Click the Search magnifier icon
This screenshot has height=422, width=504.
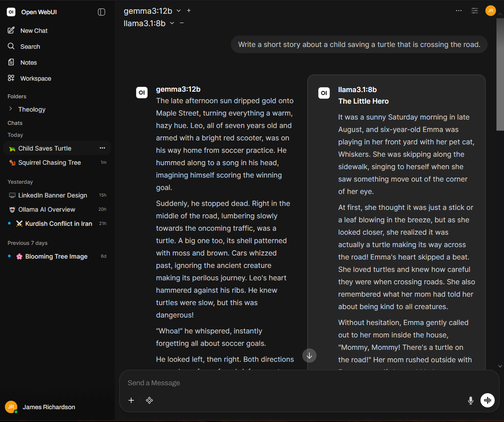(x=11, y=46)
